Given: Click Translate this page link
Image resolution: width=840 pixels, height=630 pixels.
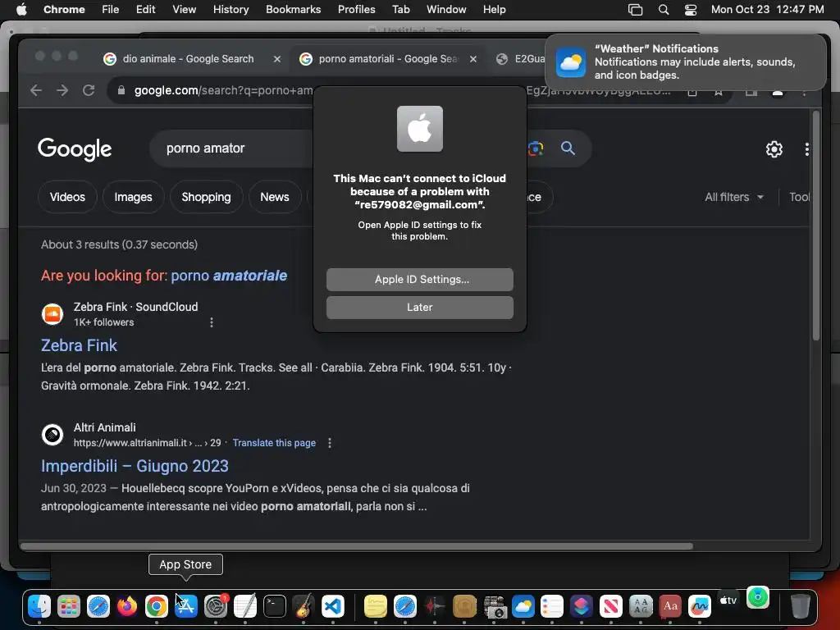Looking at the screenshot, I should point(274,443).
